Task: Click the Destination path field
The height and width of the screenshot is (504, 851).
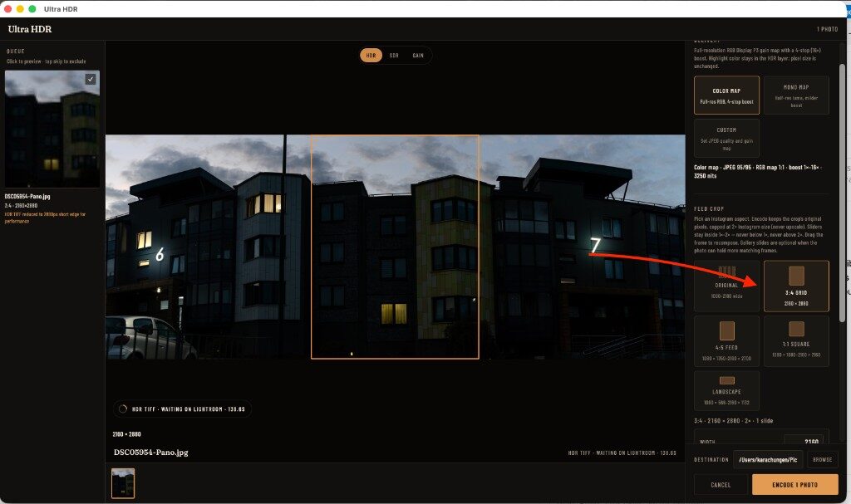Action: [768, 459]
